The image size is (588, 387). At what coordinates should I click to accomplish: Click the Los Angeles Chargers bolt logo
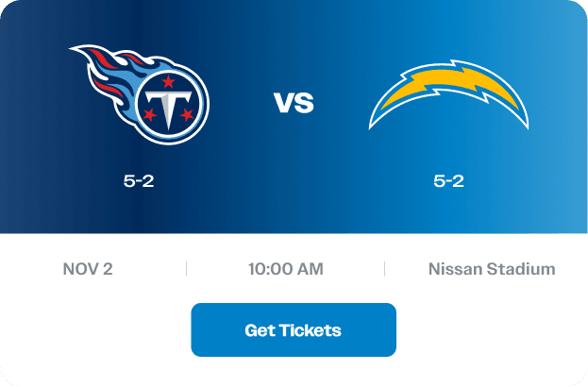[448, 94]
